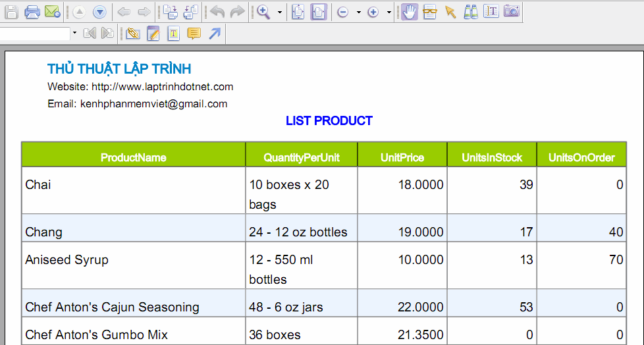Image resolution: width=644 pixels, height=345 pixels.
Task: Click the 48 - 6 oz jars cell
Action: [x=302, y=303]
